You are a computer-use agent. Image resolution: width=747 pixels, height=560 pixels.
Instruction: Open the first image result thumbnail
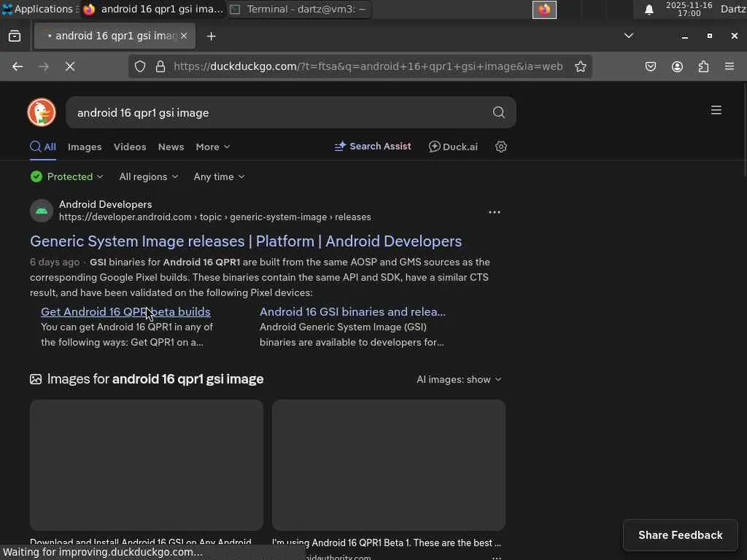(x=147, y=465)
